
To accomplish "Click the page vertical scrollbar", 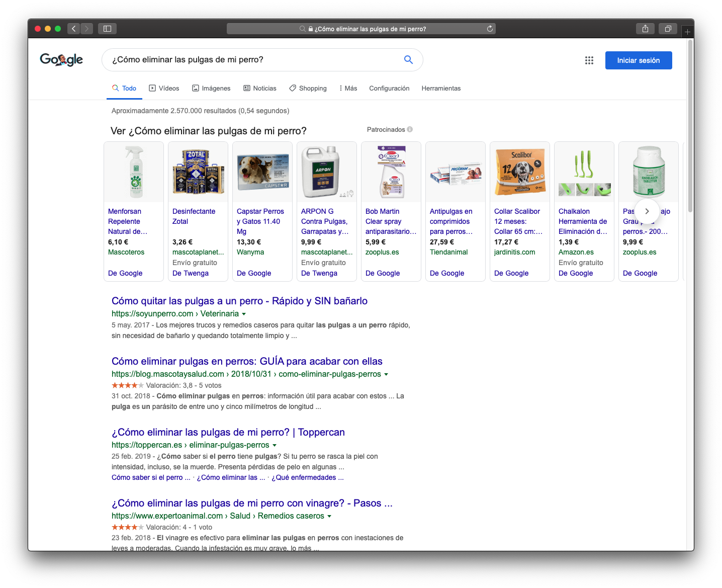I will pos(690,126).
